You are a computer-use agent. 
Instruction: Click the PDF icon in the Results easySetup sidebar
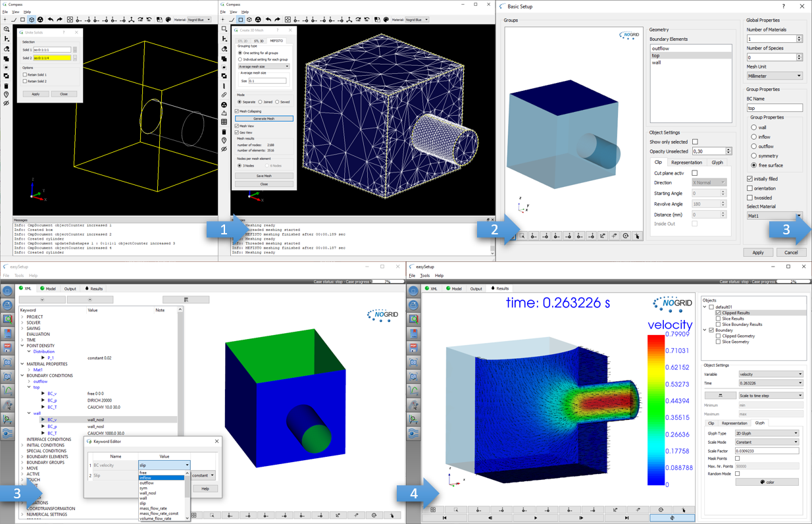[x=413, y=347]
